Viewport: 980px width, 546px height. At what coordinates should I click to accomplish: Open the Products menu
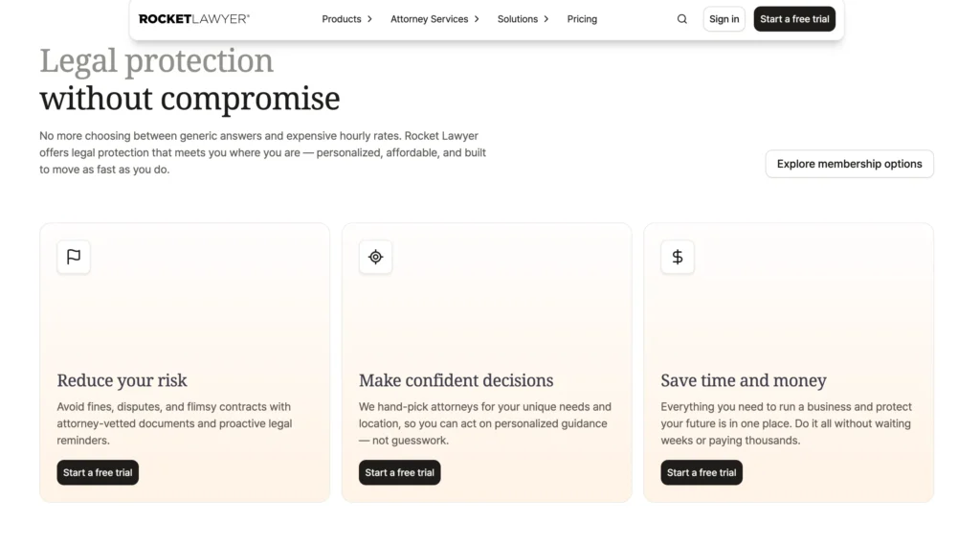(342, 19)
